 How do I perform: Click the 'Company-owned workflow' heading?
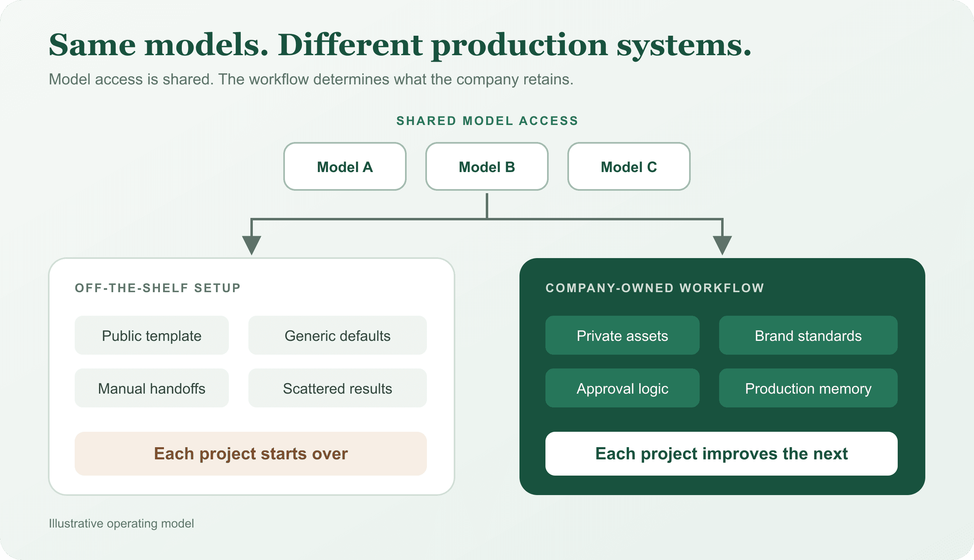click(655, 288)
